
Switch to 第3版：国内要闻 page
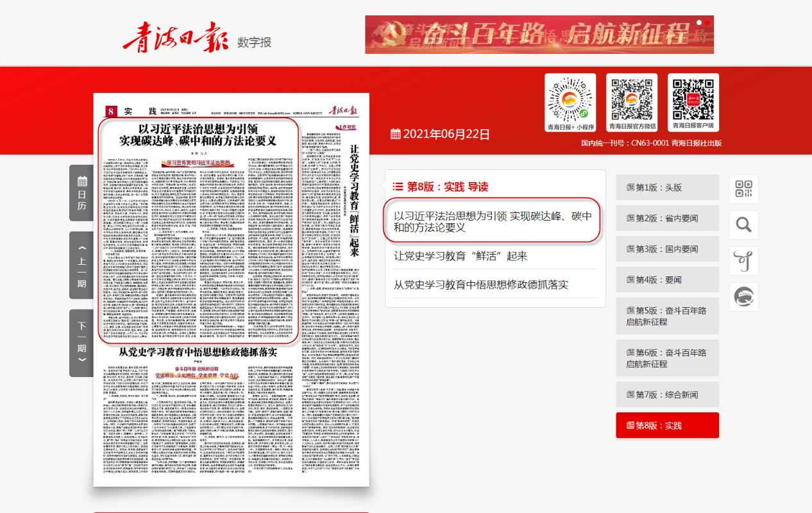coord(668,249)
